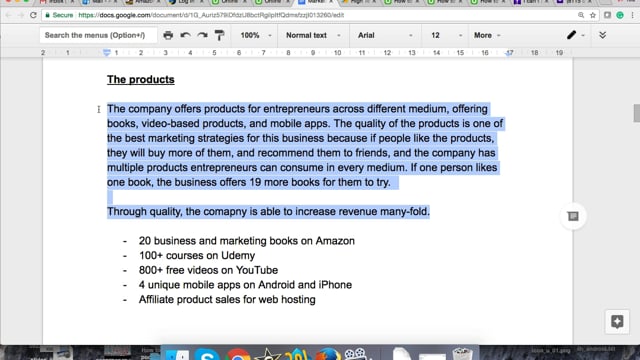Open the Trash in the Dock
This screenshot has height=360, width=640.
tap(462, 354)
